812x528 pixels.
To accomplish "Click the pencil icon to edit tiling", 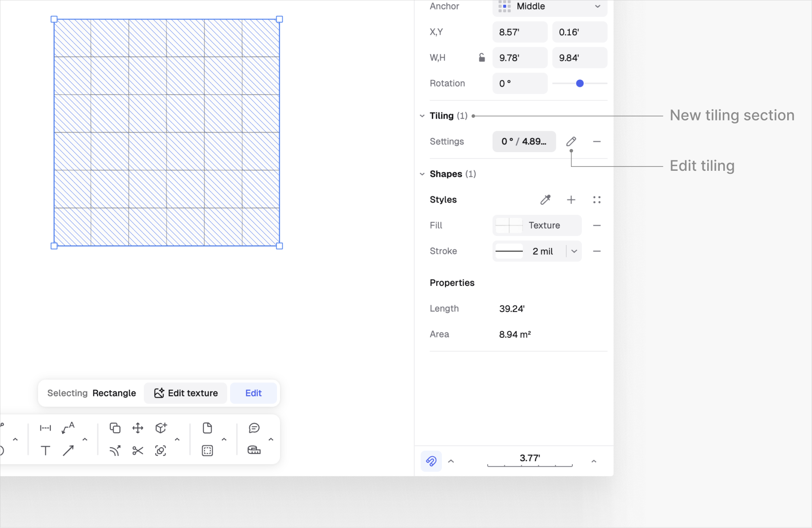I will 571,141.
